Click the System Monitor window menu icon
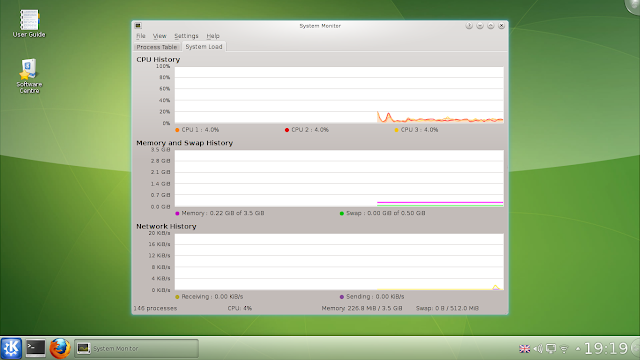This screenshot has width=640, height=360. (x=138, y=26)
